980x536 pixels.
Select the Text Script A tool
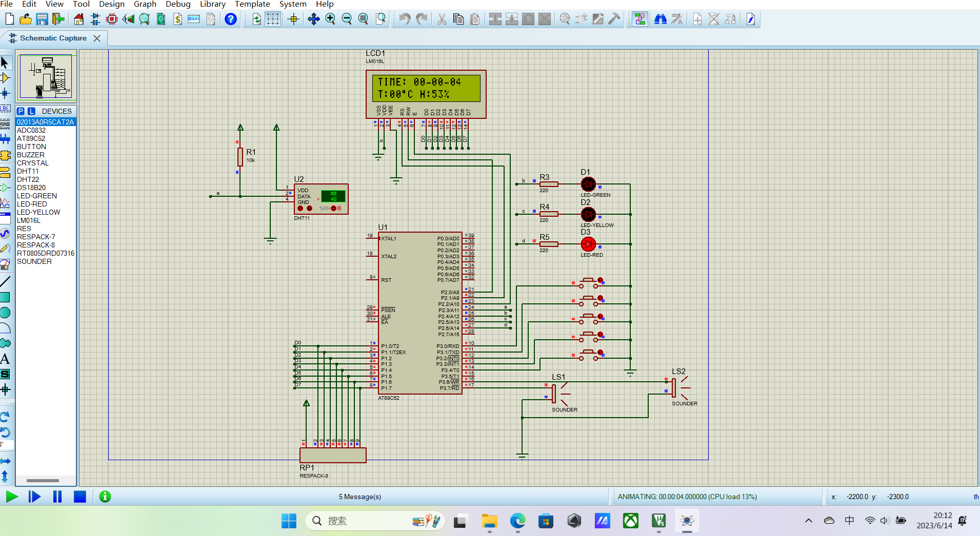(x=5, y=359)
